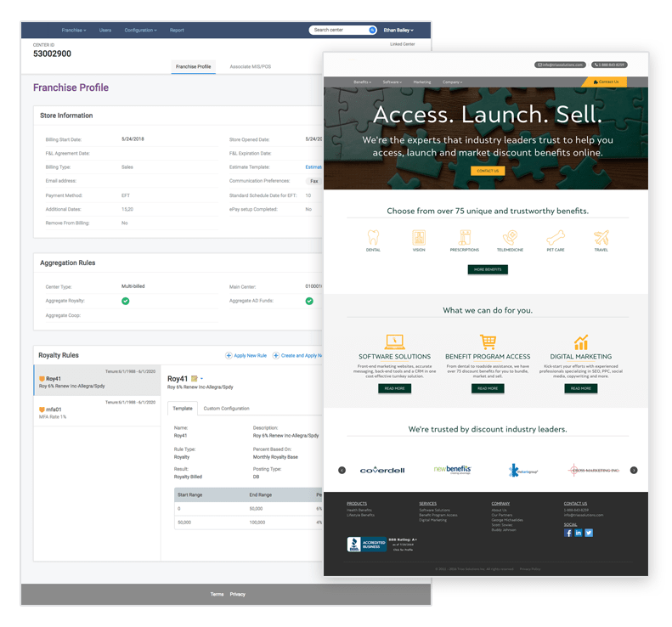672x627 pixels.
Task: Click the orange Contact Us hero button
Action: tap(488, 171)
